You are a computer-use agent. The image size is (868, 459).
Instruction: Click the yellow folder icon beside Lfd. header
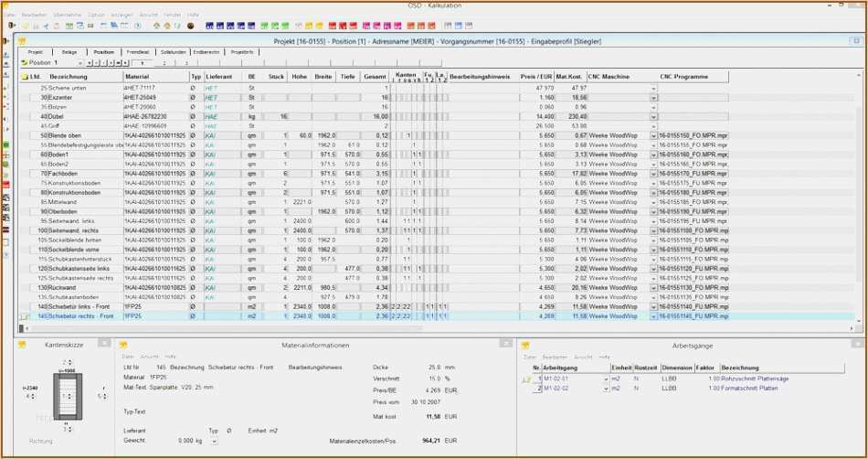tap(24, 77)
